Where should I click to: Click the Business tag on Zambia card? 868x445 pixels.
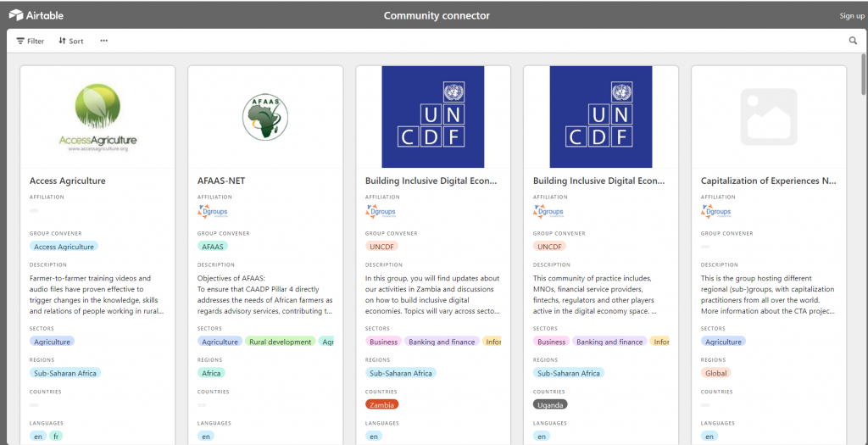384,342
